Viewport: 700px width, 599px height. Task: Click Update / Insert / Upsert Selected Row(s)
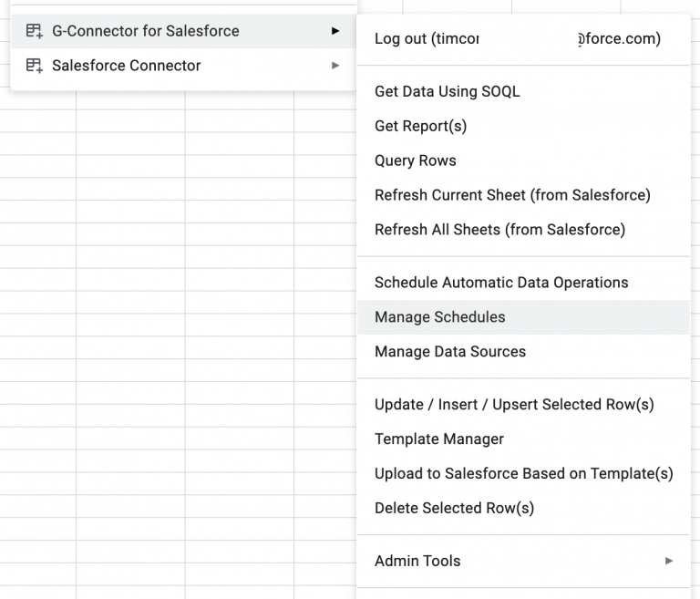[514, 405]
